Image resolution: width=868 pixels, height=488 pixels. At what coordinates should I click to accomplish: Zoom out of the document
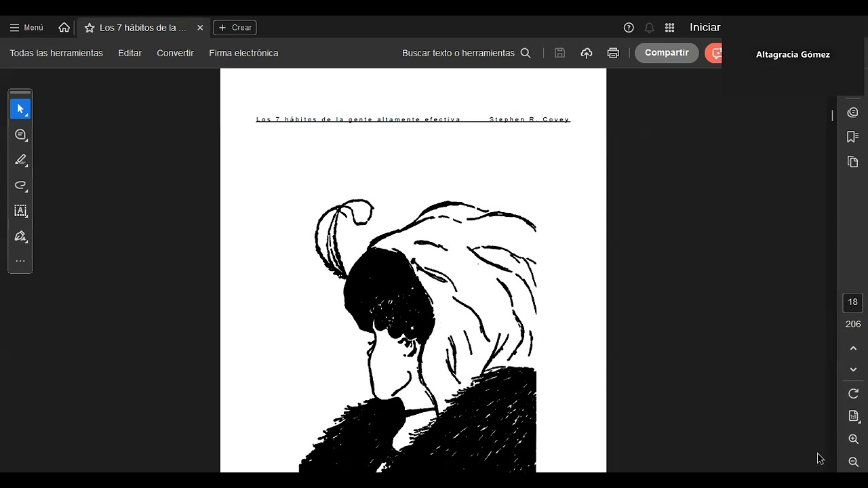pos(853,462)
